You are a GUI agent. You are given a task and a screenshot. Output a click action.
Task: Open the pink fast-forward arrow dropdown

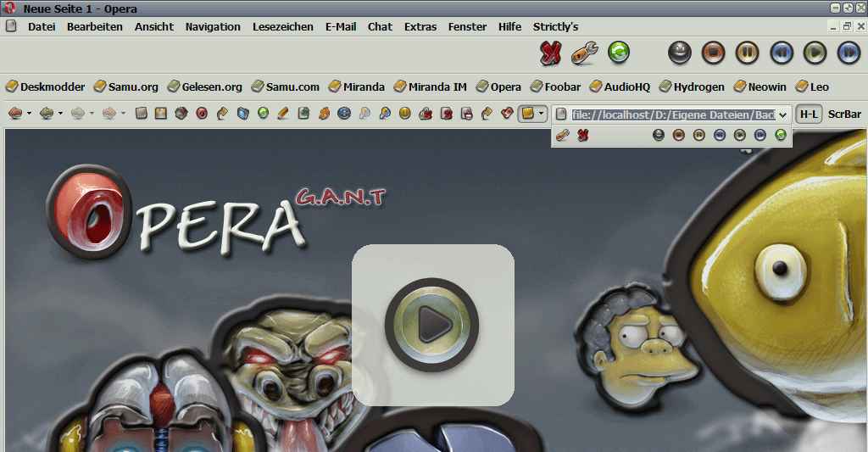click(123, 114)
